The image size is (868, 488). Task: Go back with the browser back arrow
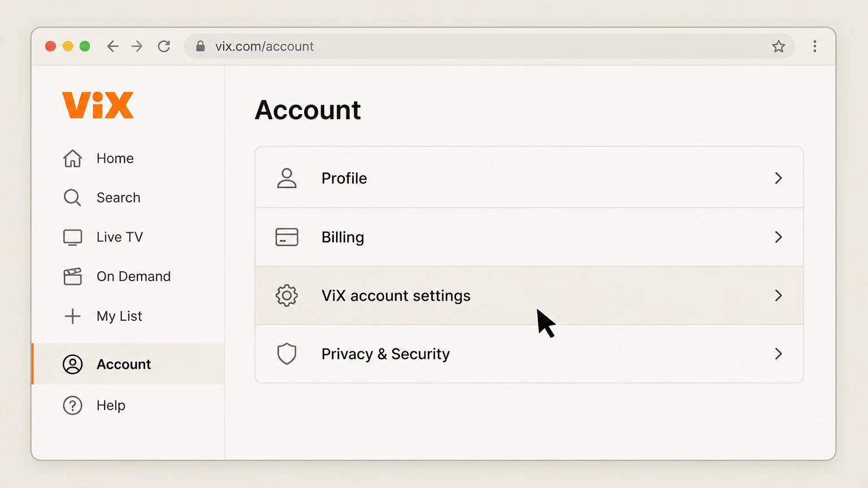coord(113,46)
